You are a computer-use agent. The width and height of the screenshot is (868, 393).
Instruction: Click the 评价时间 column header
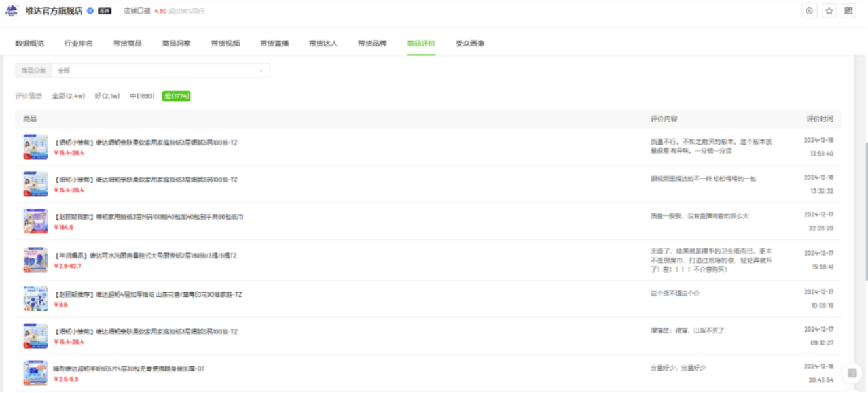point(820,119)
